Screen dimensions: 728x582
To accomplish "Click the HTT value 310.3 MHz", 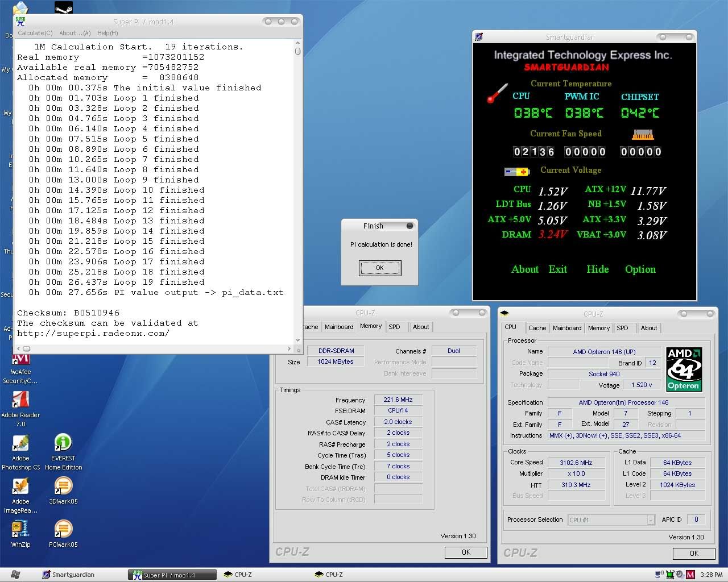I will click(576, 485).
